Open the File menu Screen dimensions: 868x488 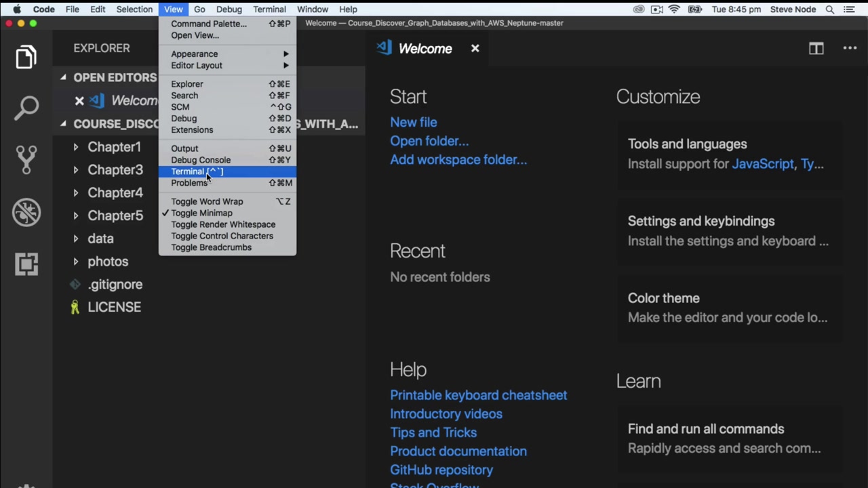(72, 9)
